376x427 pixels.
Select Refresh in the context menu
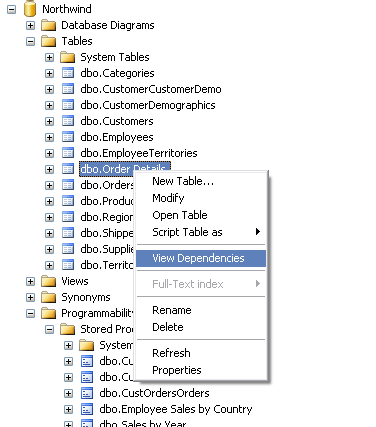coord(201,353)
